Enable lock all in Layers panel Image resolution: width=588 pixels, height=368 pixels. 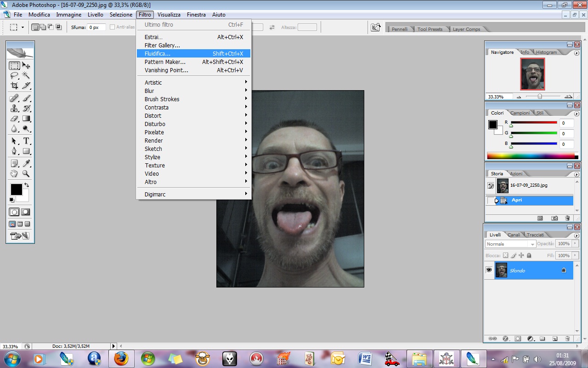click(529, 255)
